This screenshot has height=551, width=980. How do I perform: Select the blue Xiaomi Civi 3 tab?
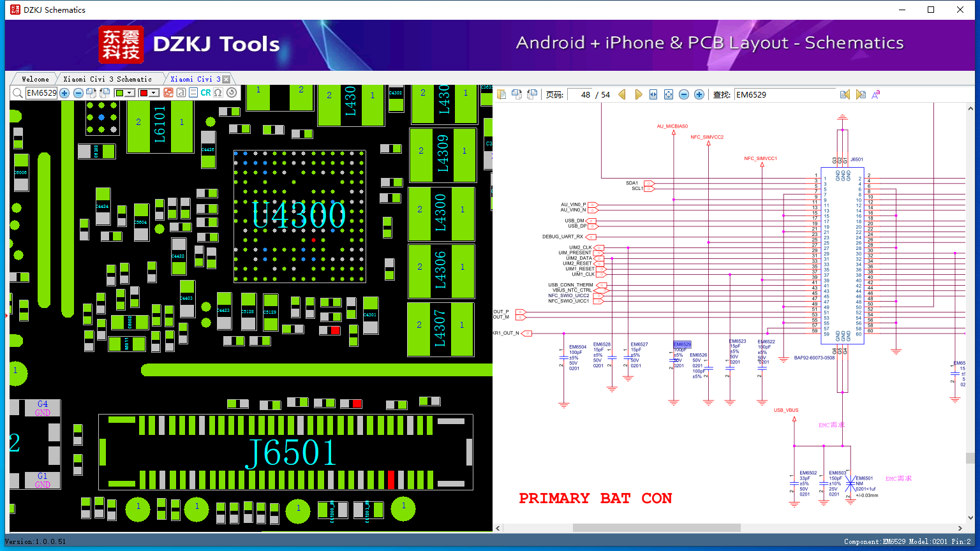195,79
